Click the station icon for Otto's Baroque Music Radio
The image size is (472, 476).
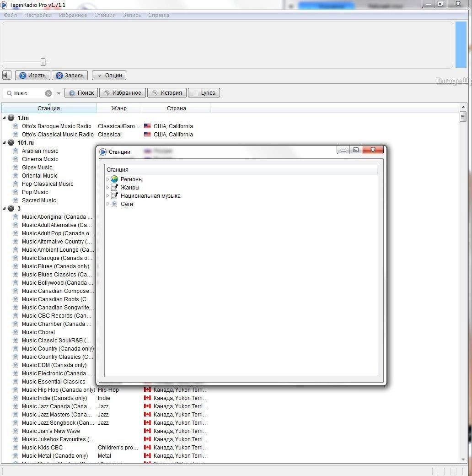(16, 126)
